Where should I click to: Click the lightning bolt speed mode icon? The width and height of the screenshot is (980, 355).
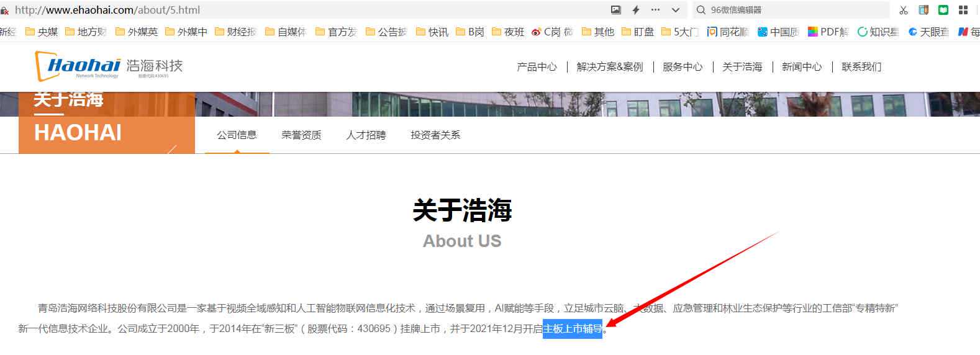click(x=635, y=10)
